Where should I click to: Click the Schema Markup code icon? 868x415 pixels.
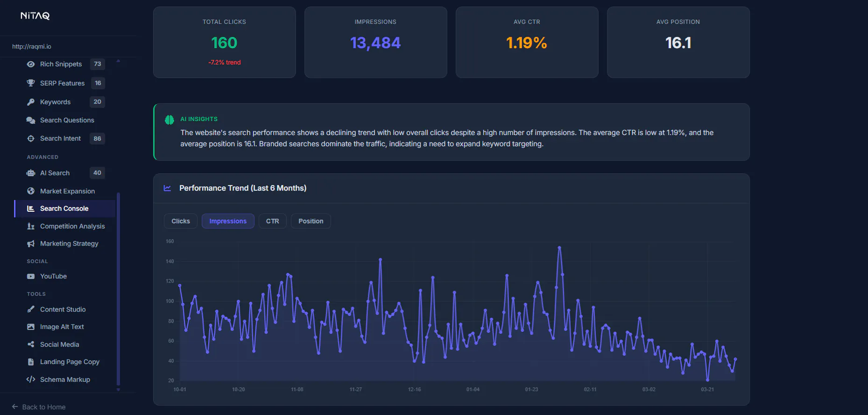tap(31, 379)
